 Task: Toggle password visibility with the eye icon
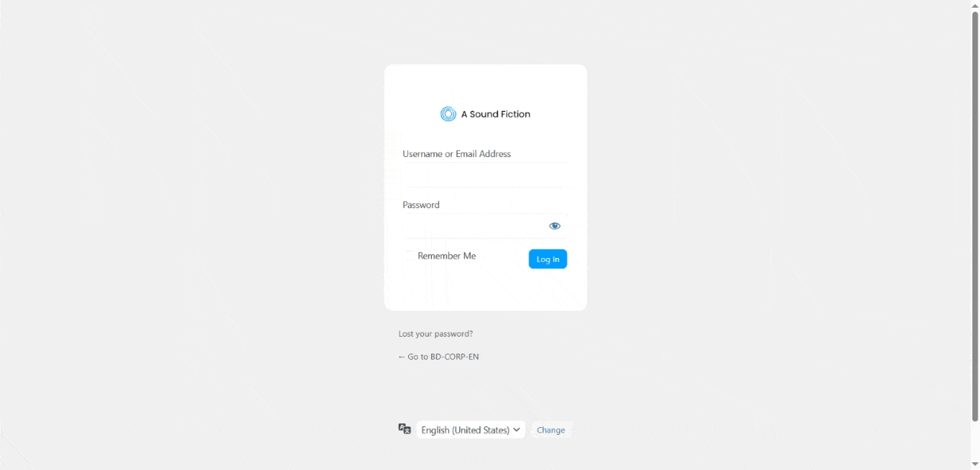pyautogui.click(x=554, y=225)
